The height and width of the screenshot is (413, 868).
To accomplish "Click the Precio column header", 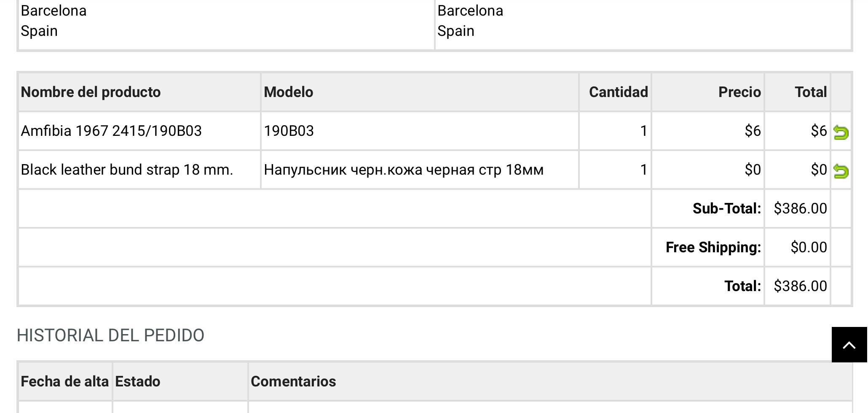I will tap(739, 92).
